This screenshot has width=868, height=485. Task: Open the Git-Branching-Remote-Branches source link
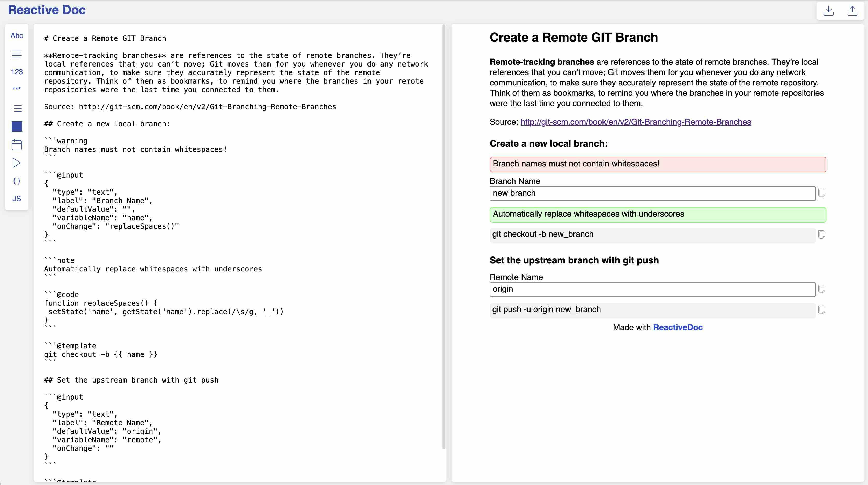636,122
